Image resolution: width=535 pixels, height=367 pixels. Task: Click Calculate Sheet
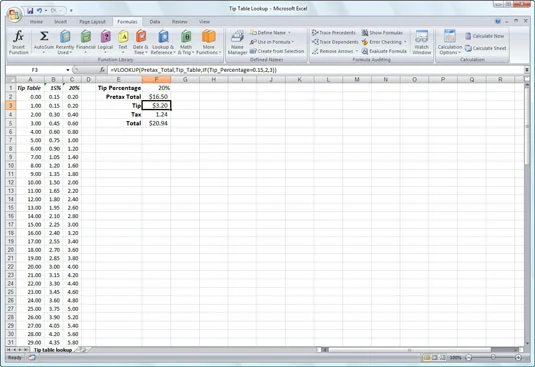point(486,48)
